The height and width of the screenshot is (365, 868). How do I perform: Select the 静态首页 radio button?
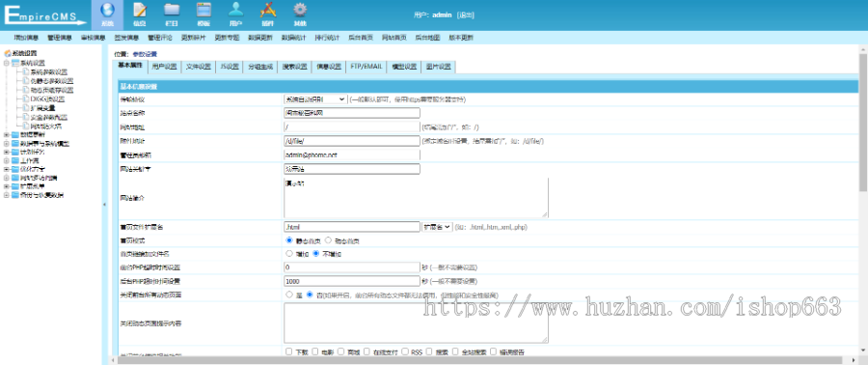(x=289, y=241)
